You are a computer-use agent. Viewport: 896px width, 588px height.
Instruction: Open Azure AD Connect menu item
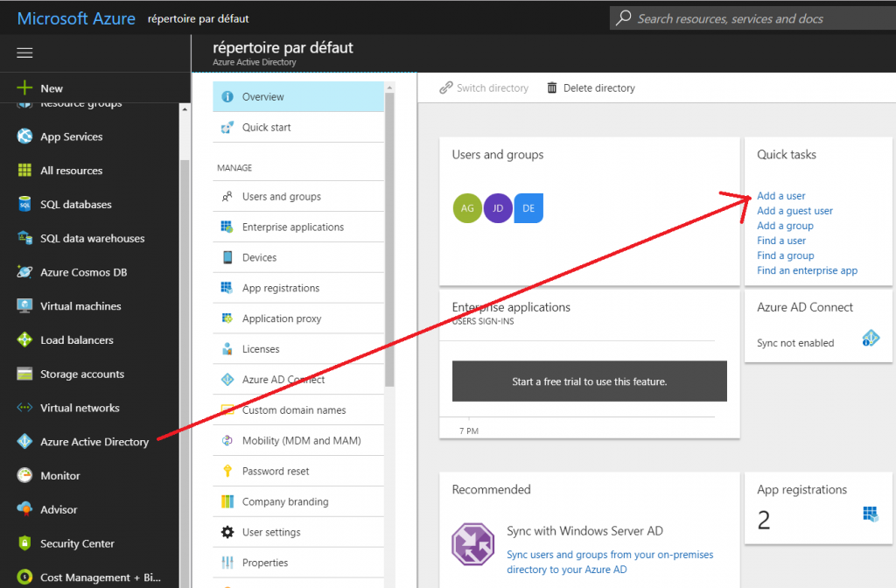(298, 380)
